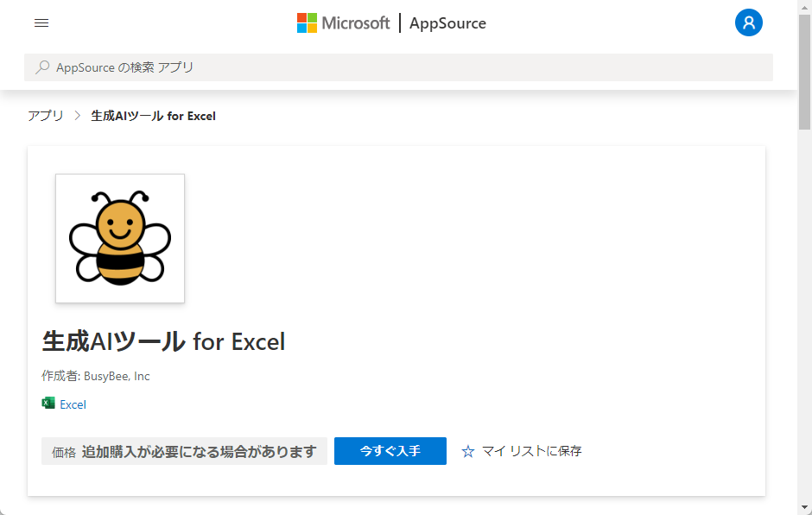
Task: Go to the AppSource home link
Action: click(447, 23)
